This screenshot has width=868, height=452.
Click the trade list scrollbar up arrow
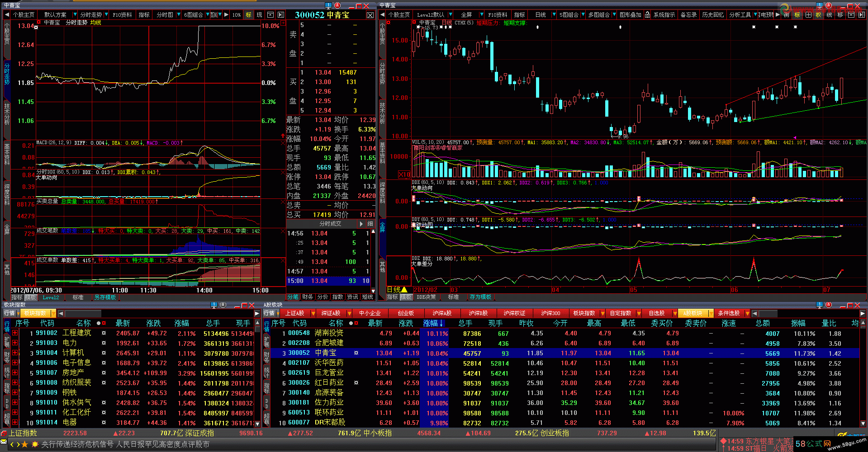(373, 232)
